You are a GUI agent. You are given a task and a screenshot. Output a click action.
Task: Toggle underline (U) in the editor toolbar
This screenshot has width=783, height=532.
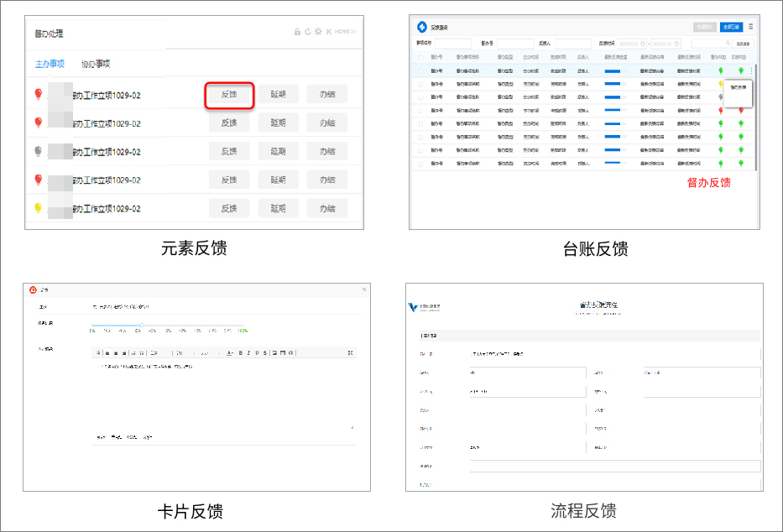click(257, 352)
